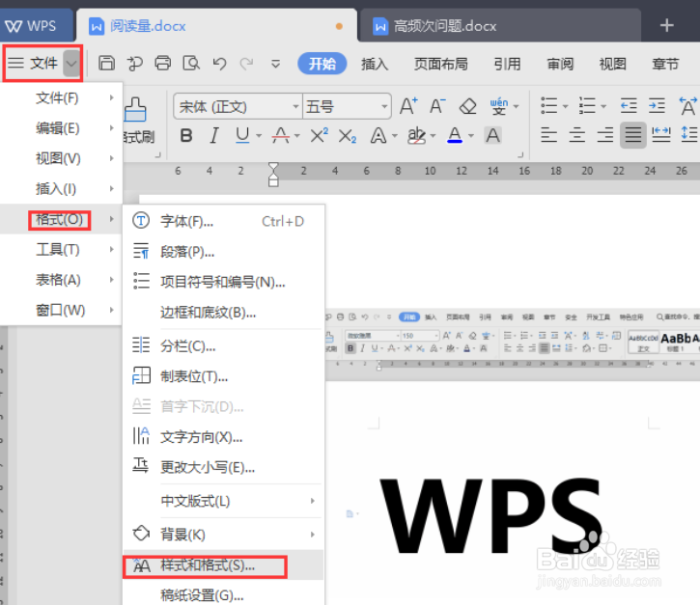Align text right
The height and width of the screenshot is (605, 700).
(x=605, y=135)
